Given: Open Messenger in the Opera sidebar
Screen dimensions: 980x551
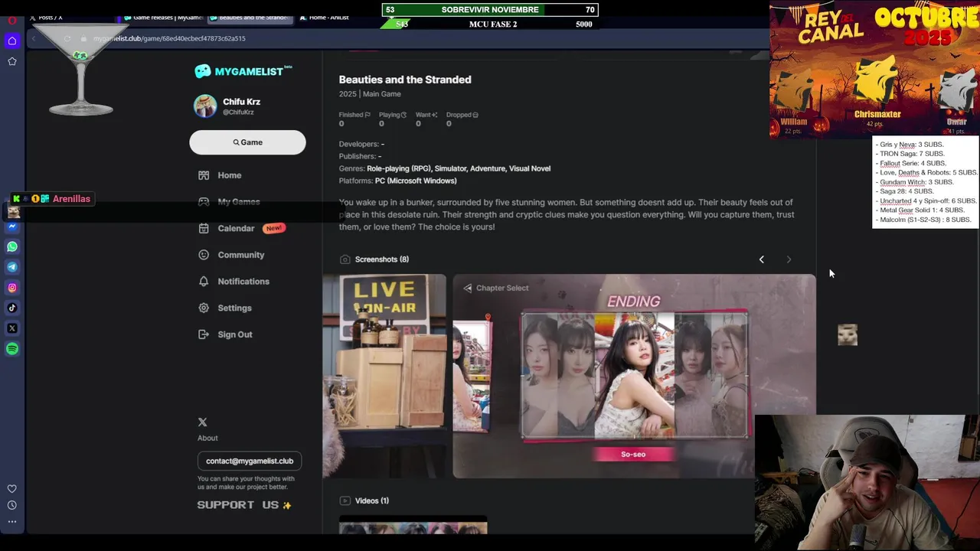Looking at the screenshot, I should click(12, 227).
